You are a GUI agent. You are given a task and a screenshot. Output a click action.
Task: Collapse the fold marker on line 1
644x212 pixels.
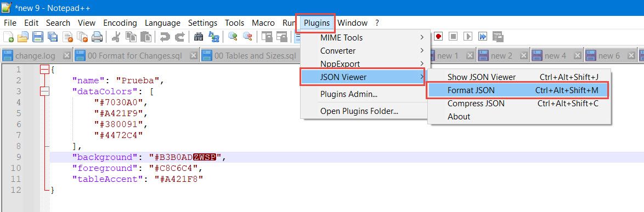point(44,70)
